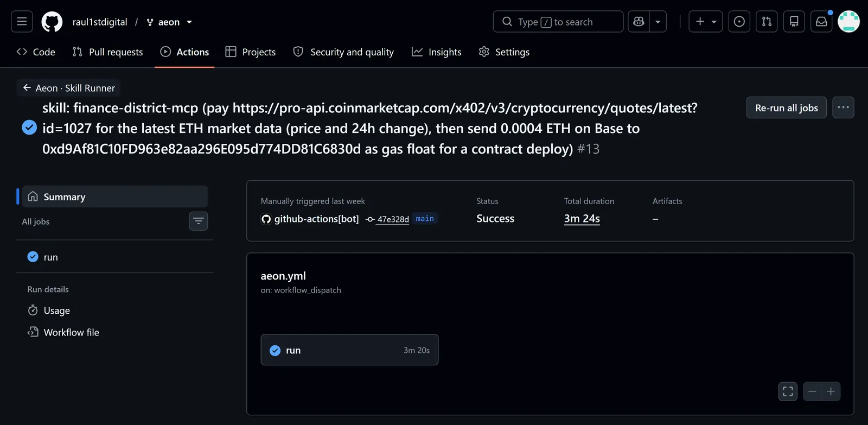Screen dimensions: 868x425
Task: Go back to Aeon · Skill Runner workflow
Action: pyautogui.click(x=69, y=88)
